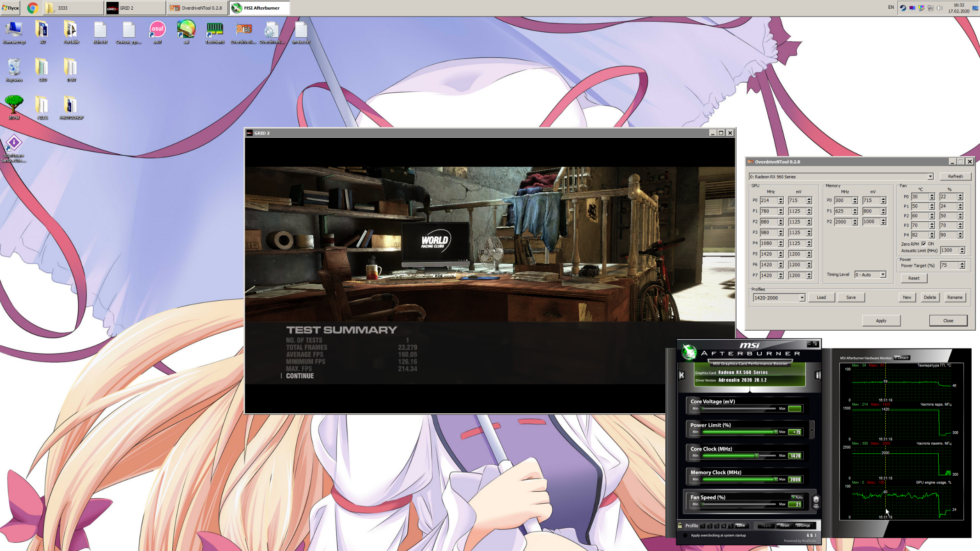Click the Chrome icon in the taskbar

coord(32,8)
